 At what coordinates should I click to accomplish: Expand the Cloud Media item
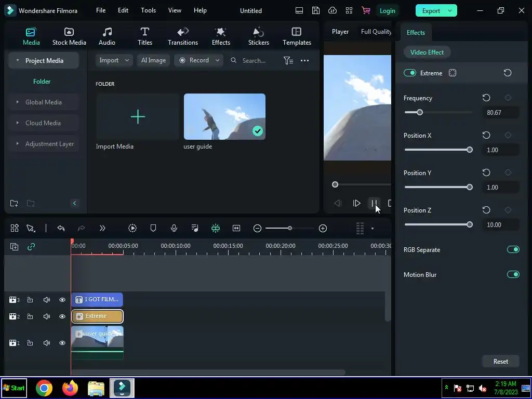(18, 123)
